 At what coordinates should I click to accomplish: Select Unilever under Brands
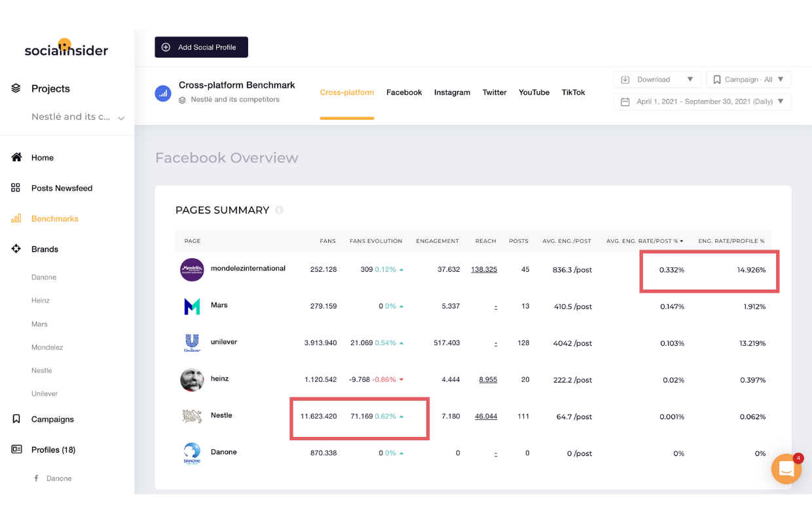(45, 394)
